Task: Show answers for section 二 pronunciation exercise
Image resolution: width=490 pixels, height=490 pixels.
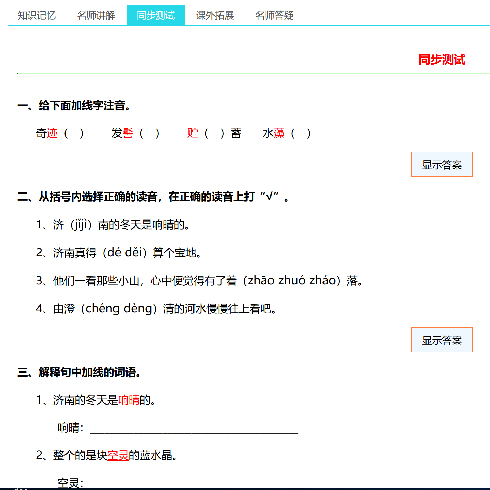Action: [442, 340]
